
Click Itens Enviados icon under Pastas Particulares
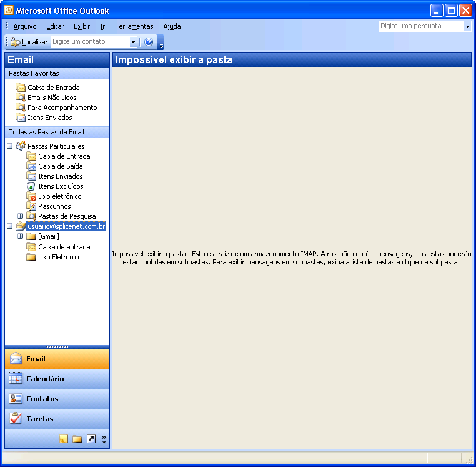[31, 176]
